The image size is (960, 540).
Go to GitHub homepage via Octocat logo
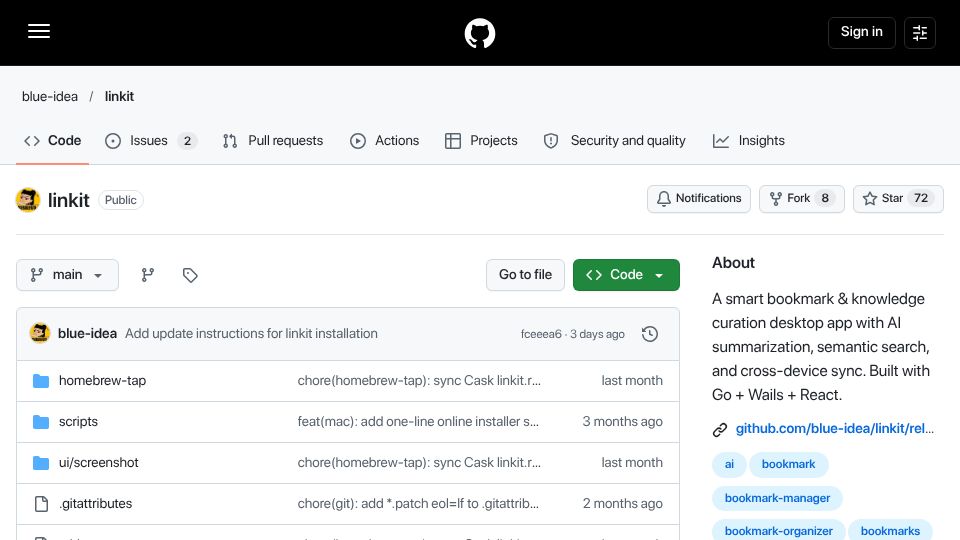479,33
